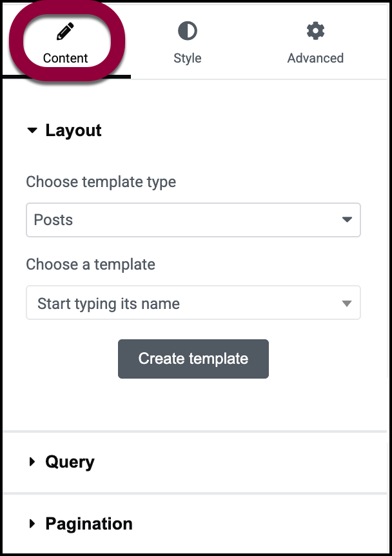Screen dimensions: 392x556
Task: Collapse the Layout section using its triangle
Action: click(32, 130)
